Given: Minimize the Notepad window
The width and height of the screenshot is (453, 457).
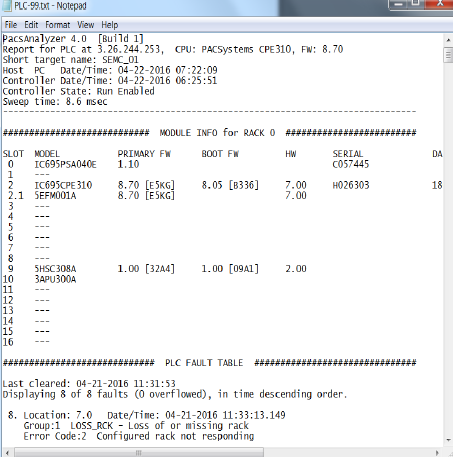Looking at the screenshot, I should 398,4.
